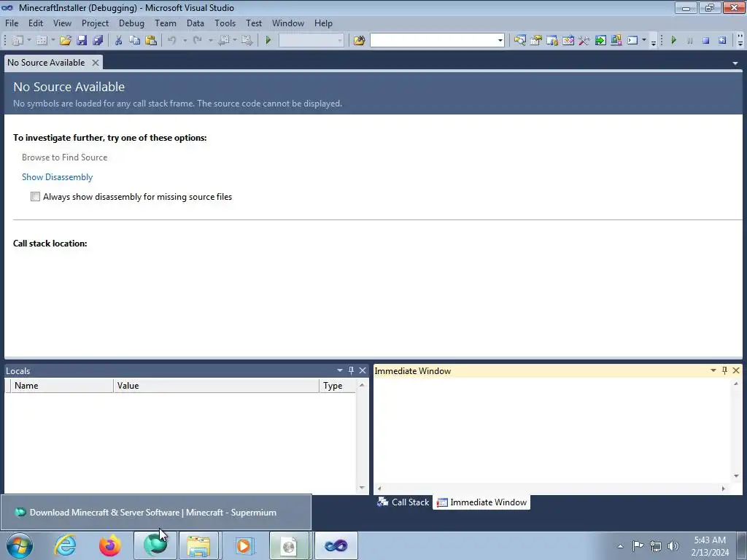Open Solution Explorer from the toolbar icon

(519, 41)
